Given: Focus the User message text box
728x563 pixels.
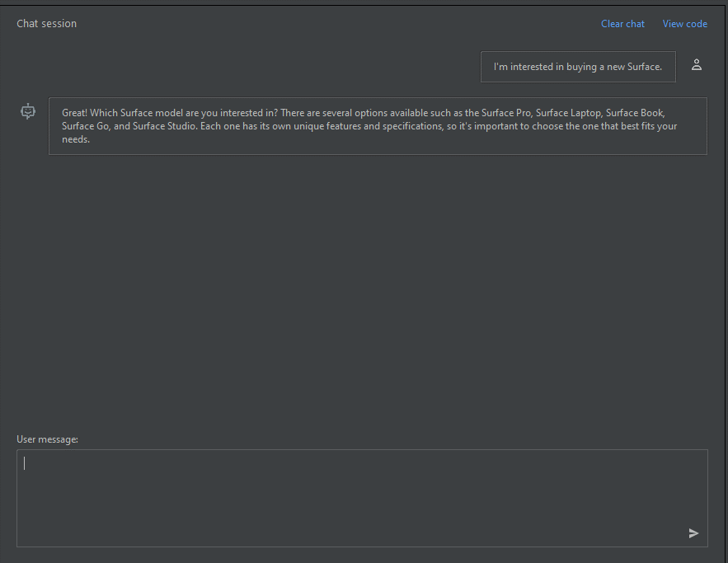Looking at the screenshot, I should (362, 498).
